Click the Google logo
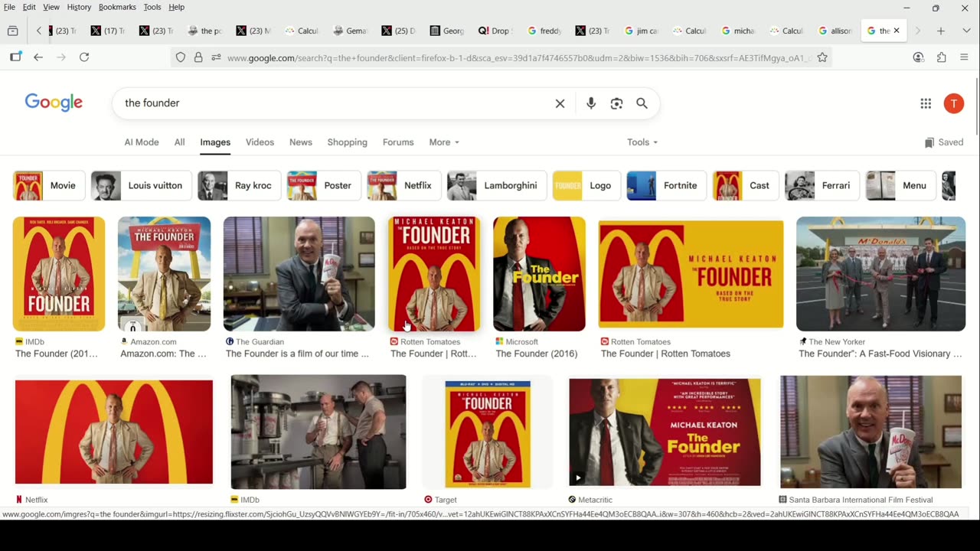 pyautogui.click(x=54, y=103)
